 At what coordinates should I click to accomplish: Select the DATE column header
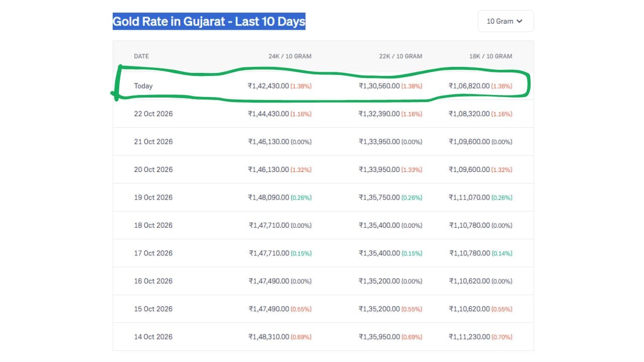click(x=141, y=56)
